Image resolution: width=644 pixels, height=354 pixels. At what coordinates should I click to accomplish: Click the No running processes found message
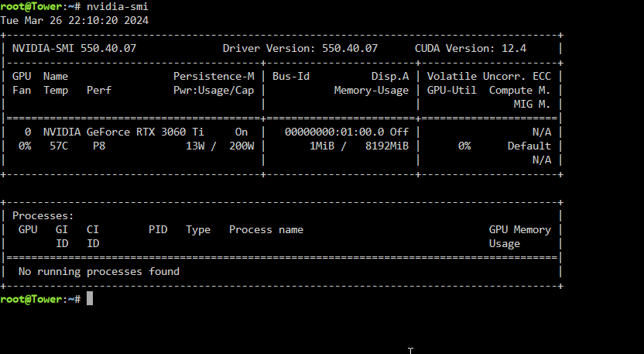99,271
